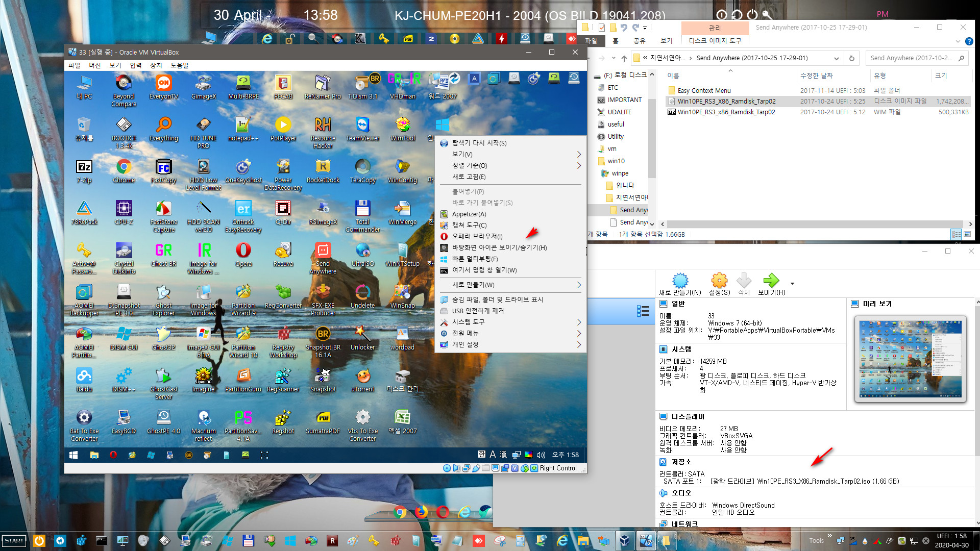Launch Chrome icon on VM desktop

(x=124, y=171)
